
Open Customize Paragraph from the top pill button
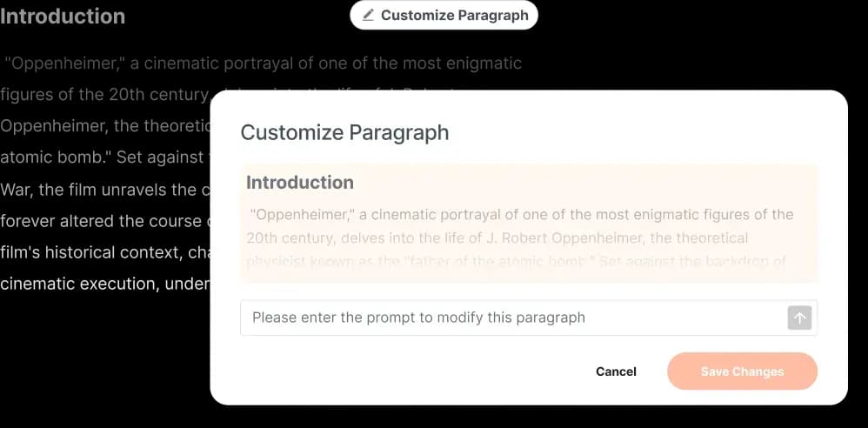click(x=444, y=15)
